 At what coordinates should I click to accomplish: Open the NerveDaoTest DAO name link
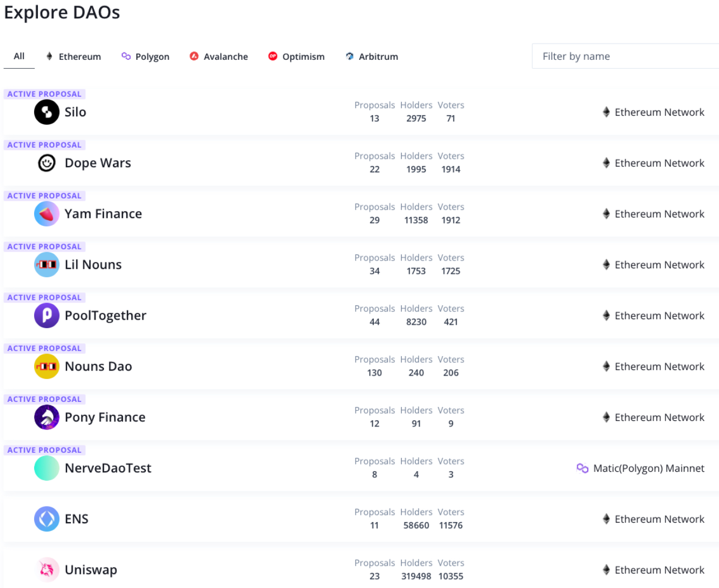pyautogui.click(x=108, y=468)
